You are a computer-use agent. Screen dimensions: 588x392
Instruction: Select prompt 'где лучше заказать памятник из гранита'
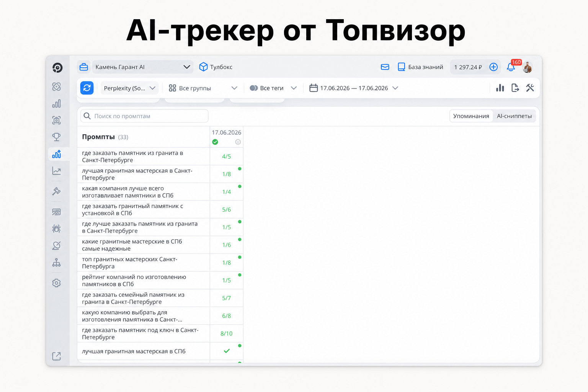144,227
